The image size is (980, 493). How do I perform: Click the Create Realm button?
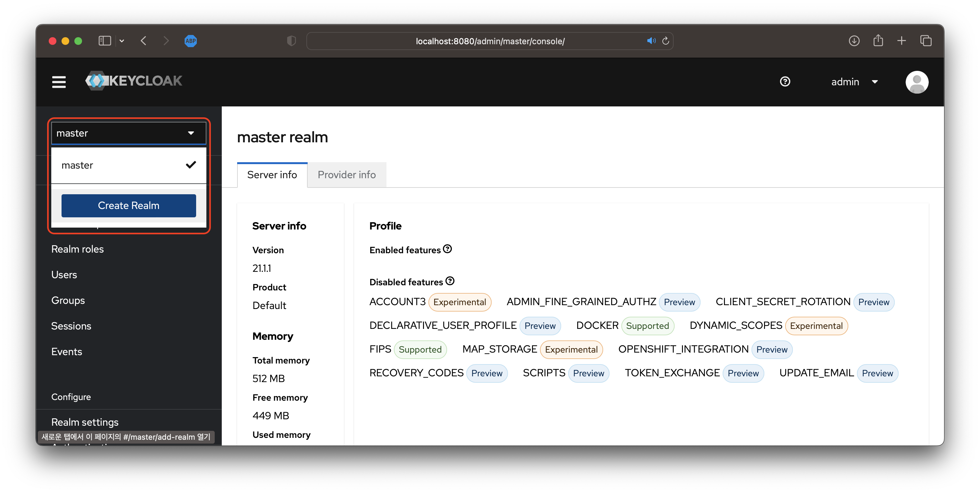click(129, 205)
